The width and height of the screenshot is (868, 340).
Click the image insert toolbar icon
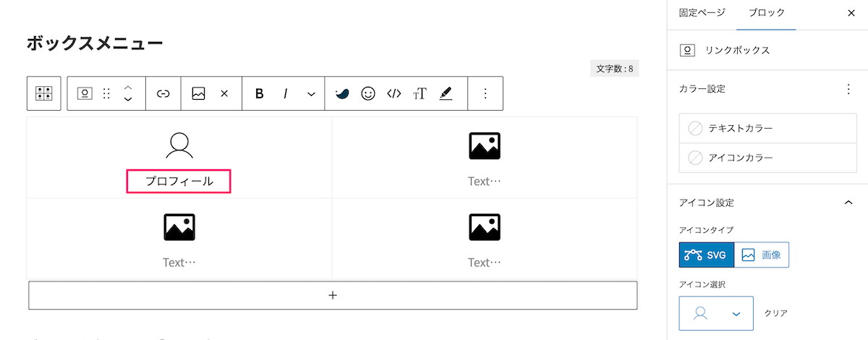(198, 93)
